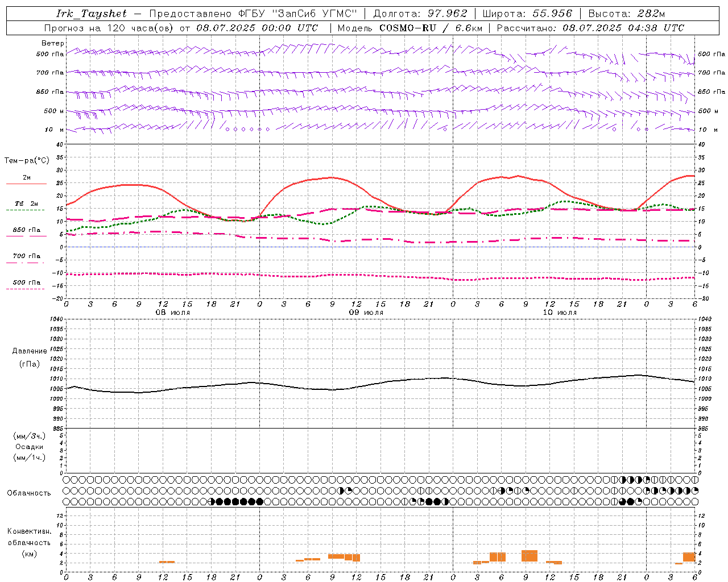
Task: Click the longitude value Долгота: 97.962
Action: click(x=420, y=14)
